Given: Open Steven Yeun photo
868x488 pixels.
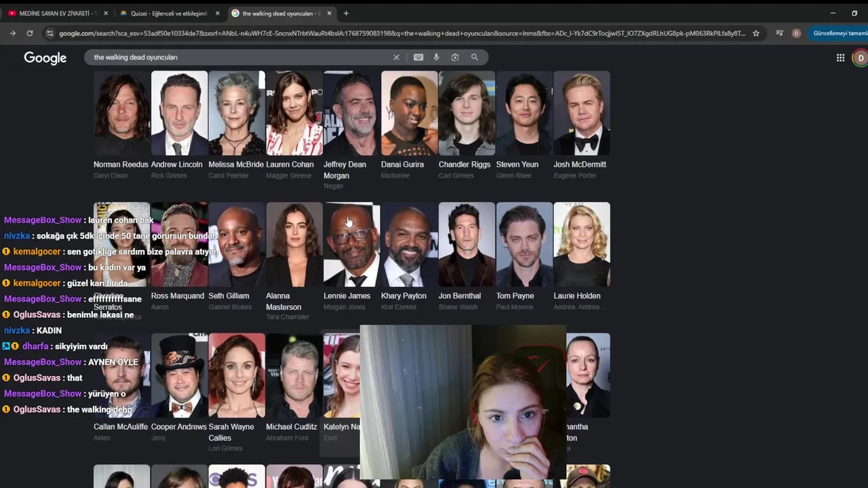Looking at the screenshot, I should pyautogui.click(x=524, y=113).
